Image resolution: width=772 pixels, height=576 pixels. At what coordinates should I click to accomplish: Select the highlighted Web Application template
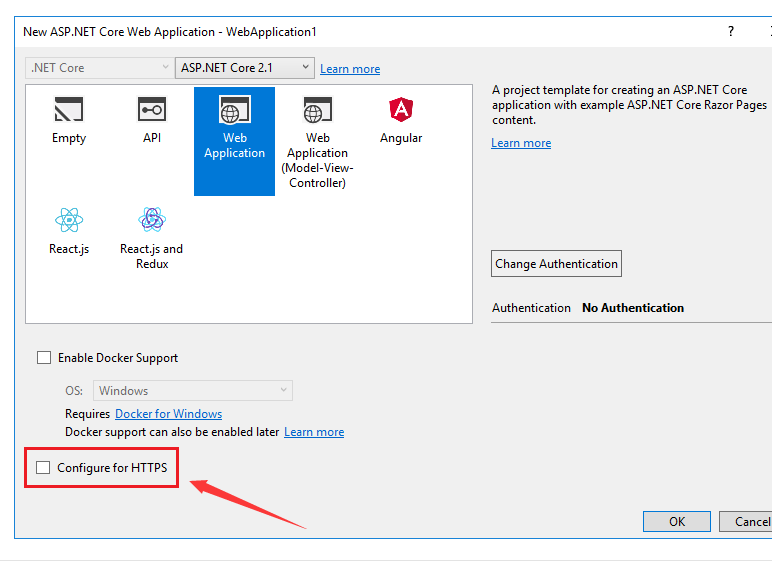[x=234, y=141]
